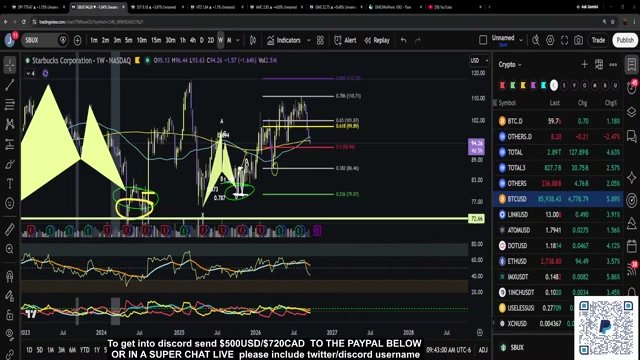Reload the browser page
This screenshot has width=640, height=360.
(24, 22)
